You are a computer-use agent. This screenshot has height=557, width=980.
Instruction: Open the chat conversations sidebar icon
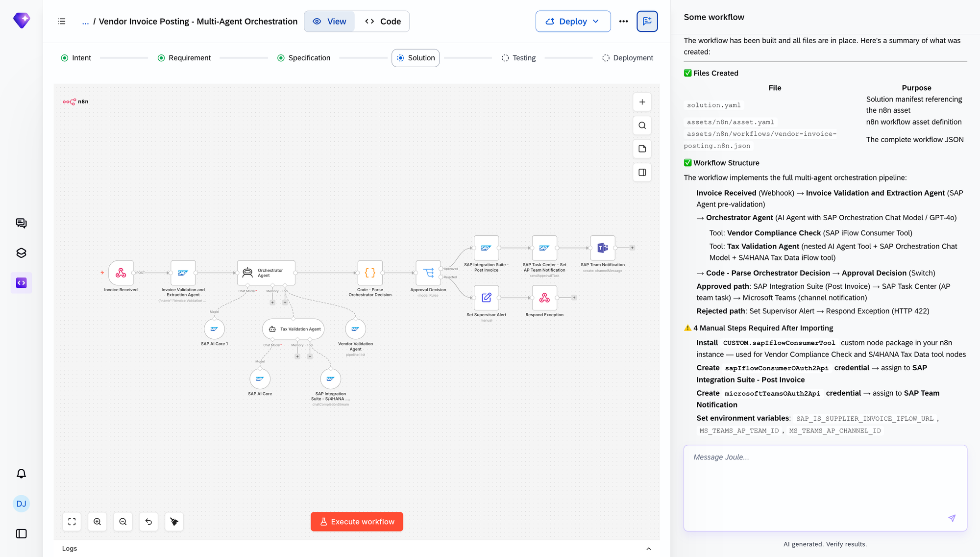pos(22,224)
